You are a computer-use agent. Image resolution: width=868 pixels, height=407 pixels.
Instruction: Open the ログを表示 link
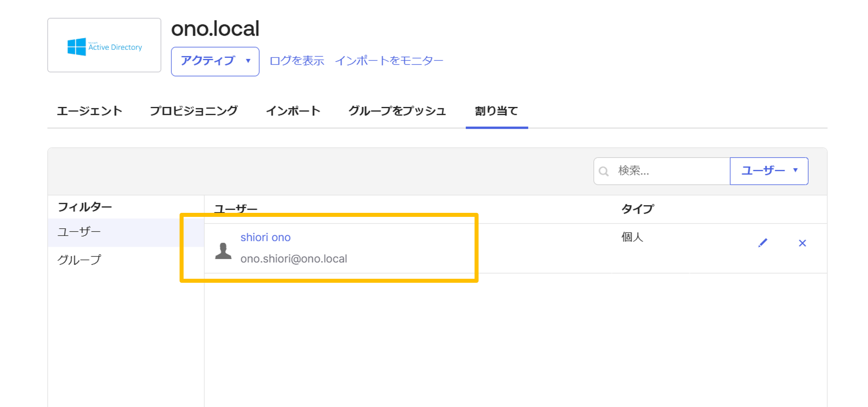point(297,61)
